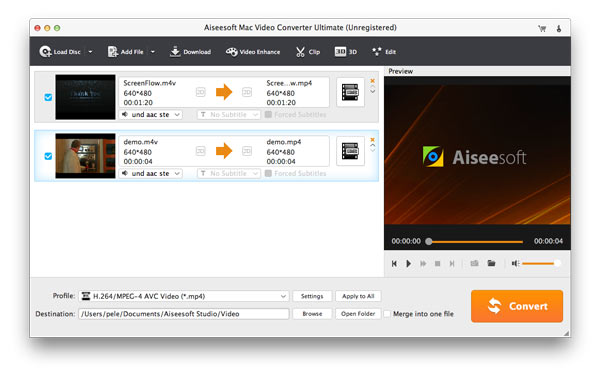Play the preview video
This screenshot has height=378, width=600.
coord(408,264)
